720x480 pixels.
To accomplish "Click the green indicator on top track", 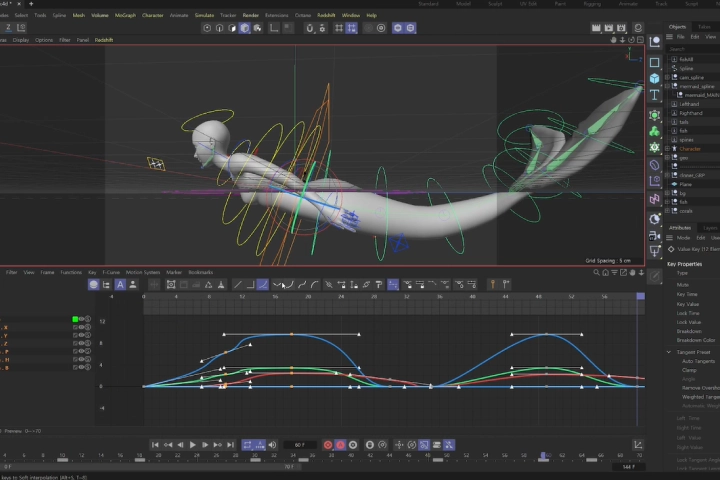I will point(75,319).
